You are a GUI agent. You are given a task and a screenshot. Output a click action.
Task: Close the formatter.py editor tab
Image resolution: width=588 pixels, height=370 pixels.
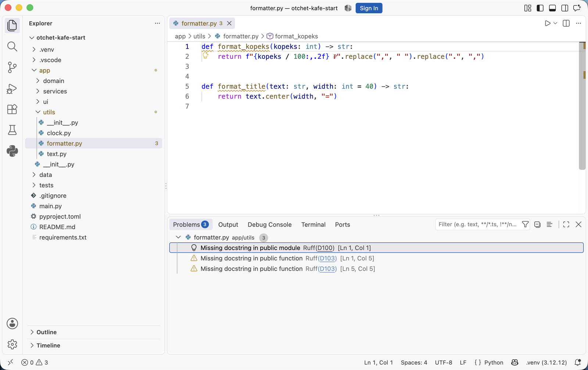tap(229, 23)
